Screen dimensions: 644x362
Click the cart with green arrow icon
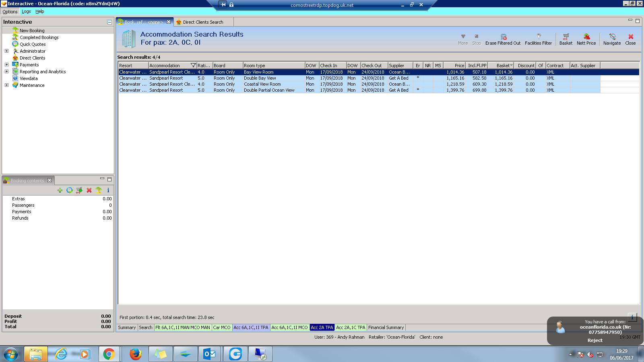tap(79, 190)
